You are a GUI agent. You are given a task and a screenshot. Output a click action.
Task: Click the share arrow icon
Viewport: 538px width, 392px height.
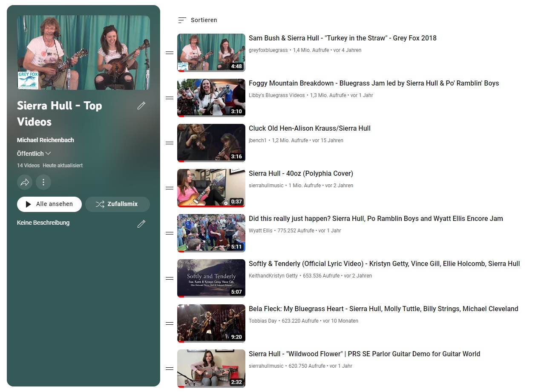(x=25, y=182)
